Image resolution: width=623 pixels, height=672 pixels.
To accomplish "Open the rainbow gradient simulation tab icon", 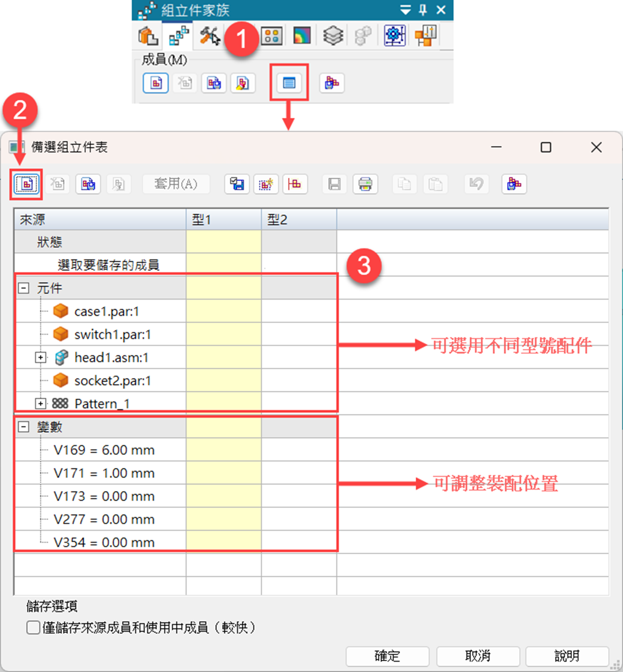I will 302,36.
